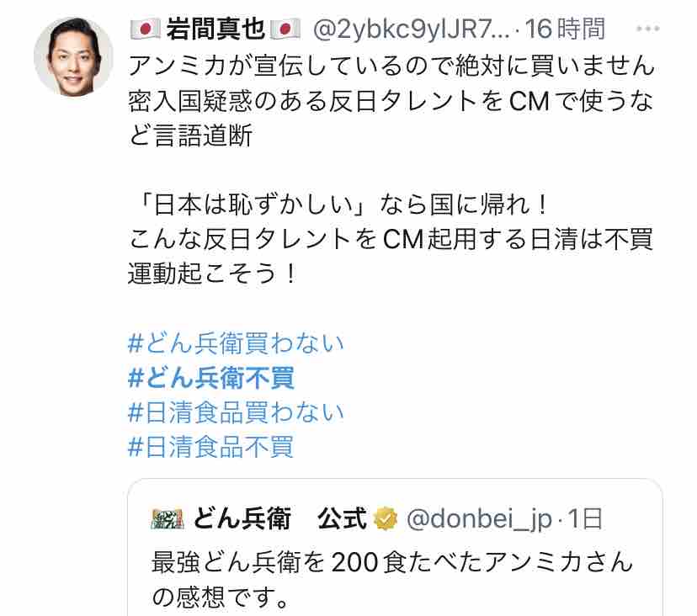The height and width of the screenshot is (616, 697).
Task: Open bold hashtag #どん兵衛不買
Action: pyautogui.click(x=210, y=378)
